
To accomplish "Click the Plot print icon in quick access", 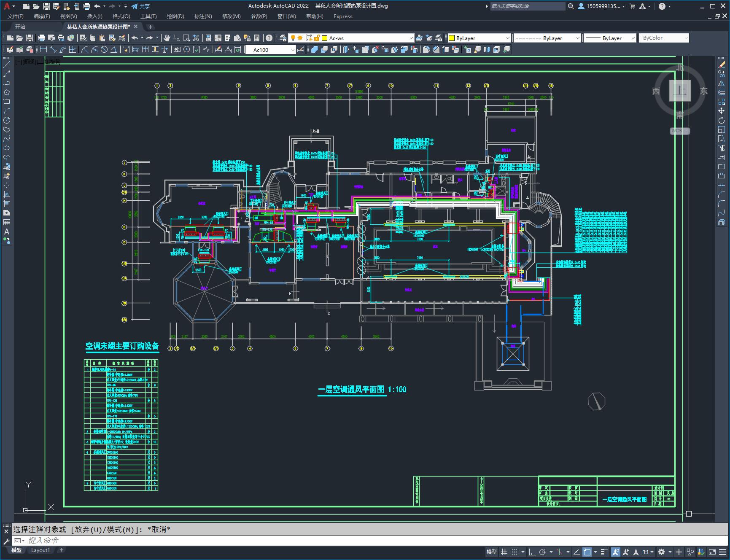I will click(87, 6).
